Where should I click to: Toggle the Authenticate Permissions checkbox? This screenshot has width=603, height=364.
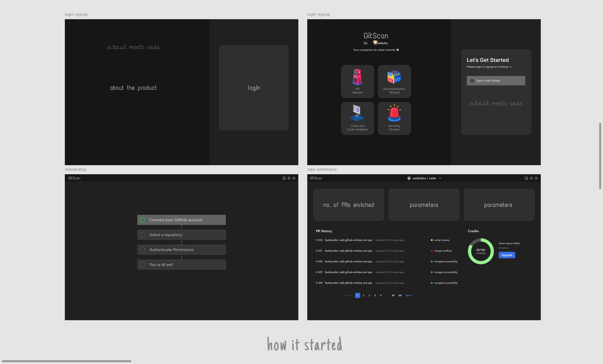tap(142, 249)
